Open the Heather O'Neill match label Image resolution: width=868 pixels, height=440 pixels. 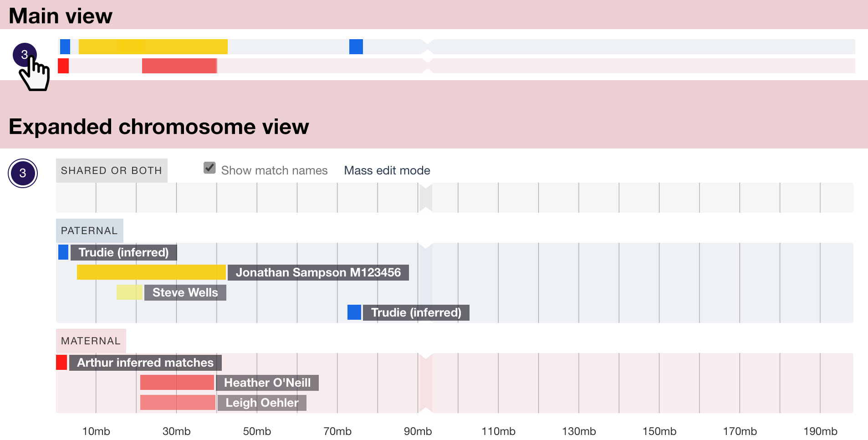pyautogui.click(x=268, y=383)
